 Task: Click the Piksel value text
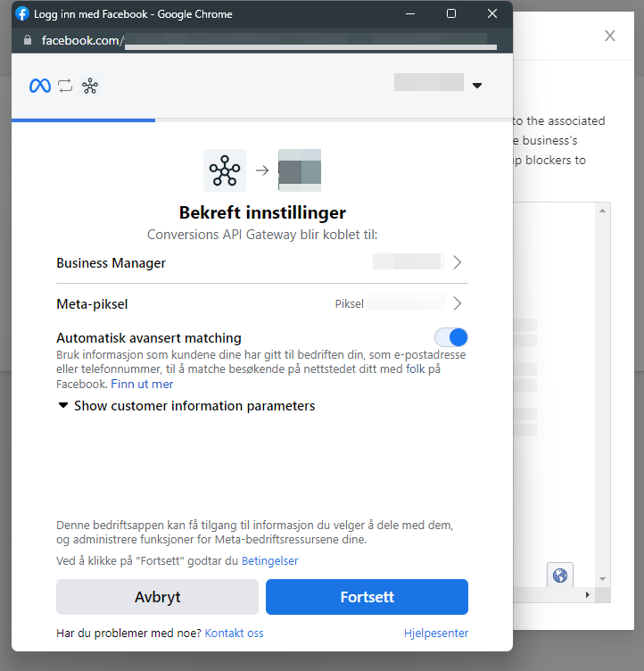[x=349, y=304]
